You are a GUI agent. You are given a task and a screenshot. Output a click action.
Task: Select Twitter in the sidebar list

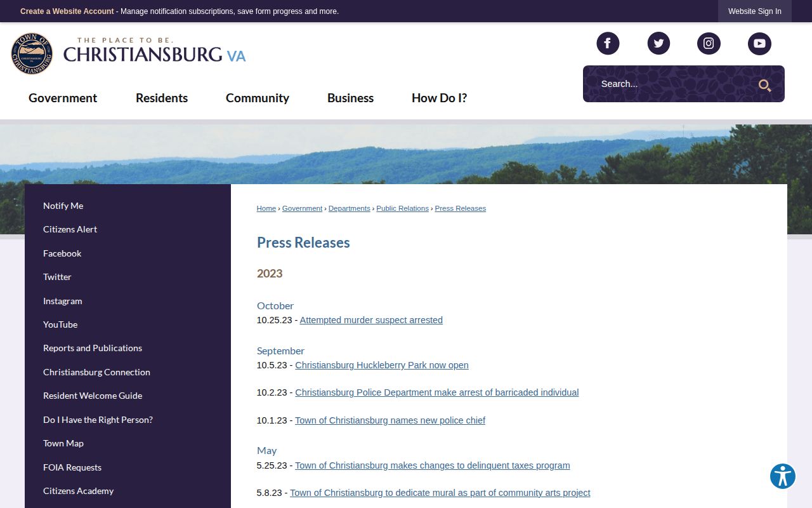click(x=57, y=277)
